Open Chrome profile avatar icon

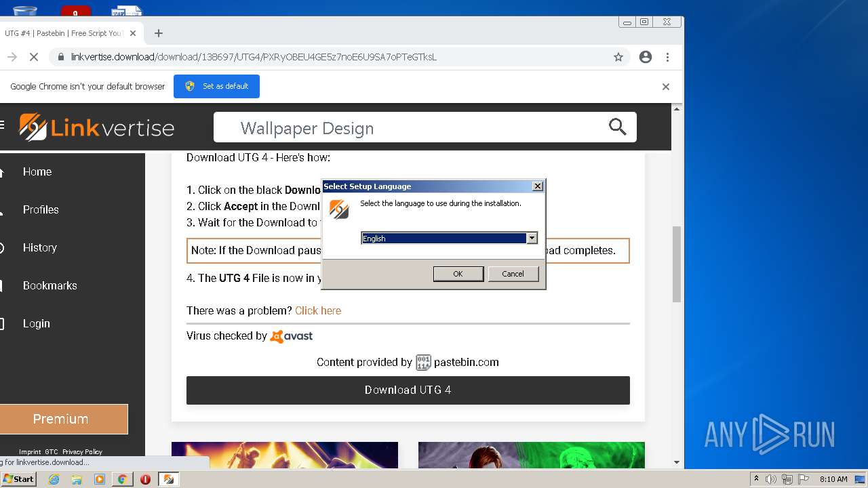tap(646, 57)
